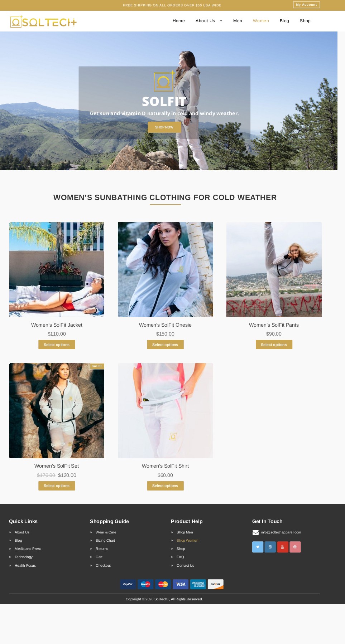Open SolTech's Twitter page icon
The image size is (345, 644).
(258, 547)
